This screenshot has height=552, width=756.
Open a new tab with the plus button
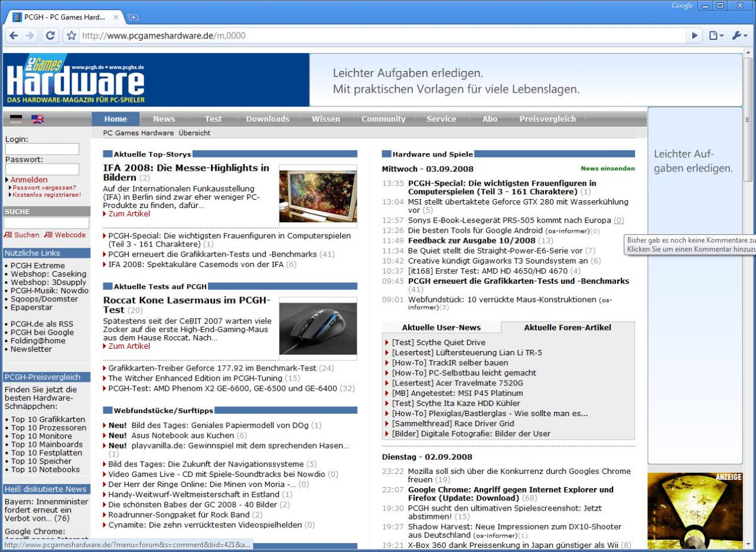tap(133, 17)
